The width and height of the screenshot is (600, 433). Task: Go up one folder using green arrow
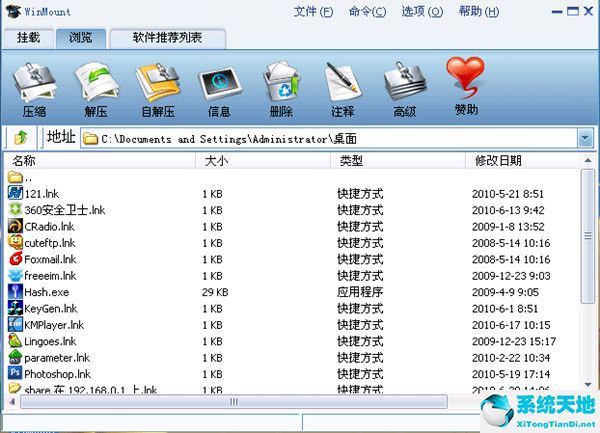tap(20, 138)
